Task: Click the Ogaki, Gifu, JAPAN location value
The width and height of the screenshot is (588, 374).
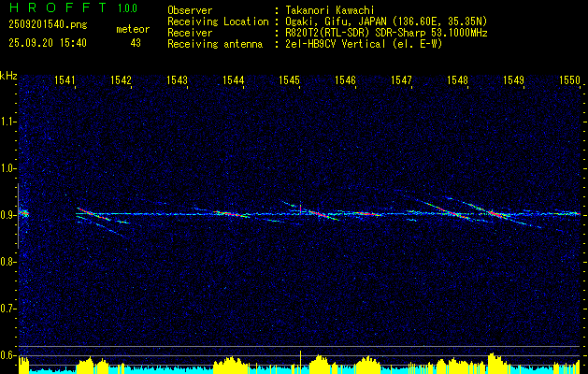Action: coord(386,22)
